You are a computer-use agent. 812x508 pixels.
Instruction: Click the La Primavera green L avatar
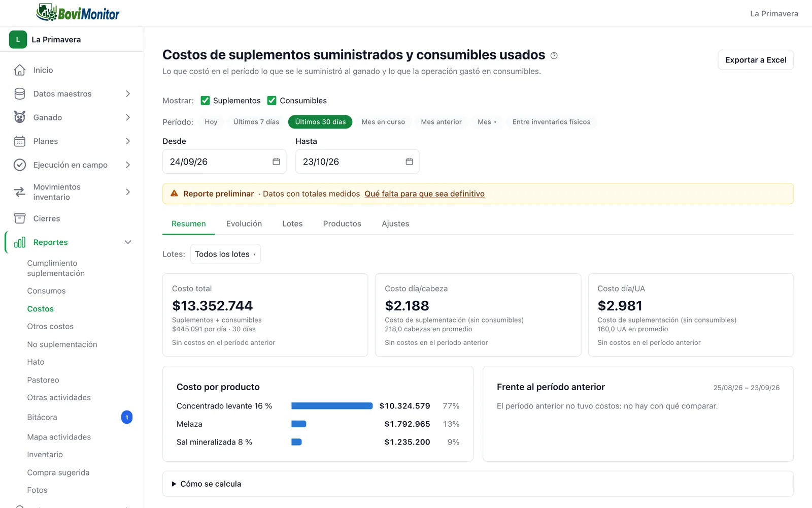[x=18, y=40]
